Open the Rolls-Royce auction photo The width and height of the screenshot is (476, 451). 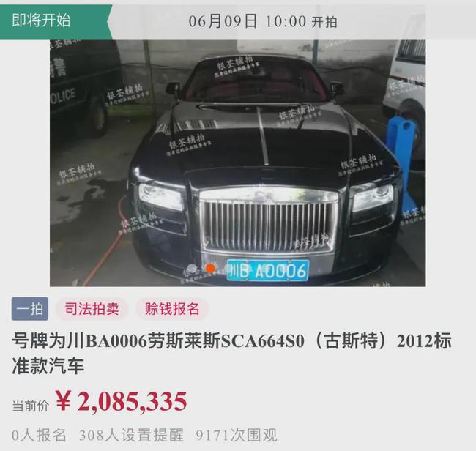pos(238,163)
